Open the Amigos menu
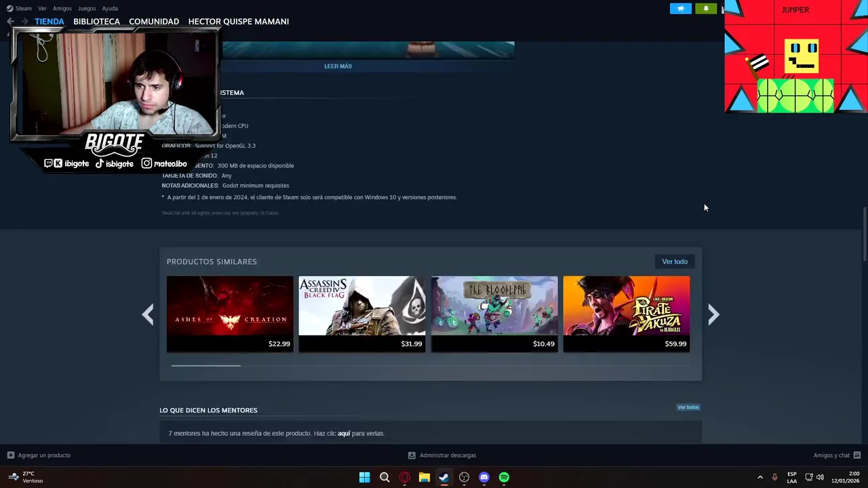Image resolution: width=868 pixels, height=488 pixels. pos(62,8)
